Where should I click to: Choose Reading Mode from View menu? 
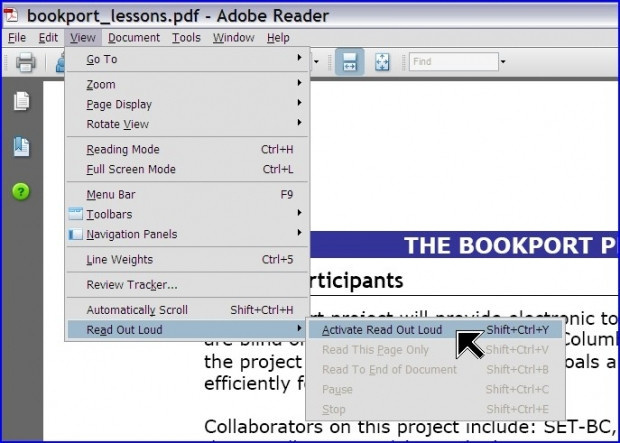187,150
